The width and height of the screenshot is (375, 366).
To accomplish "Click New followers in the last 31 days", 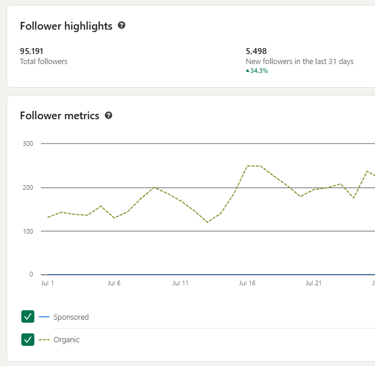I will point(299,61).
